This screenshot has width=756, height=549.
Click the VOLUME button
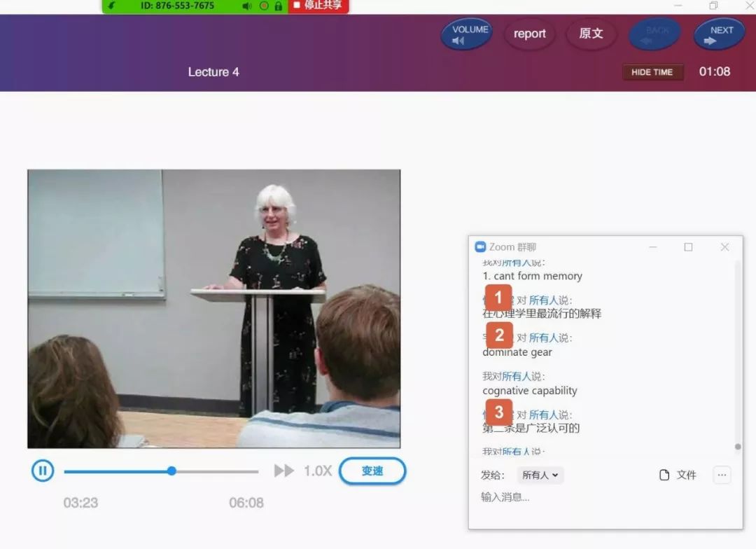click(467, 34)
